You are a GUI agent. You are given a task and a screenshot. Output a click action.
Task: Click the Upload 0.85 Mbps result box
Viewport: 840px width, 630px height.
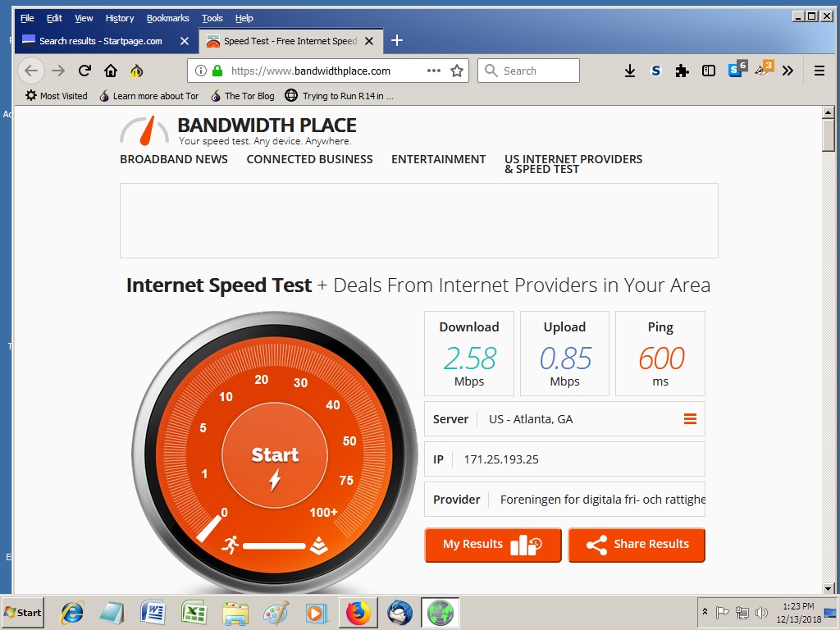coord(564,354)
